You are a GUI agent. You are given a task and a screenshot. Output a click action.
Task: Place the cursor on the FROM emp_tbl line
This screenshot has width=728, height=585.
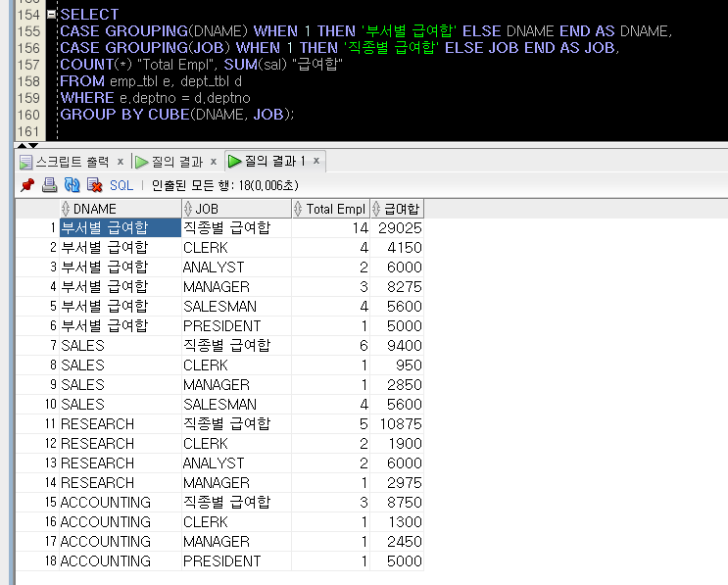click(x=151, y=81)
